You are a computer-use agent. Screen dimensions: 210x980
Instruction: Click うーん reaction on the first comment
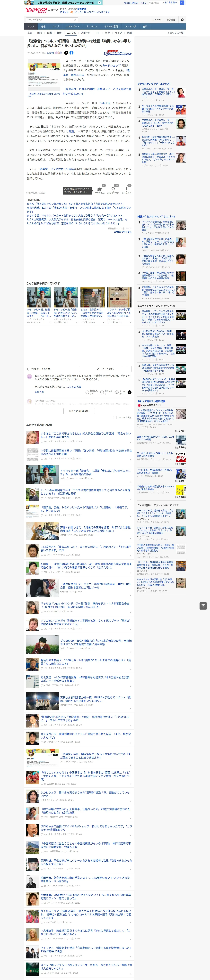click(x=120, y=392)
